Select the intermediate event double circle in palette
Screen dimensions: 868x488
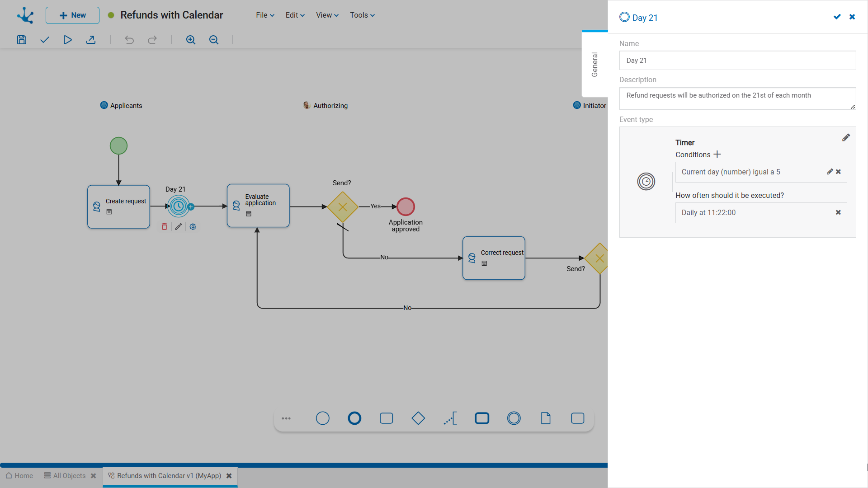(514, 418)
